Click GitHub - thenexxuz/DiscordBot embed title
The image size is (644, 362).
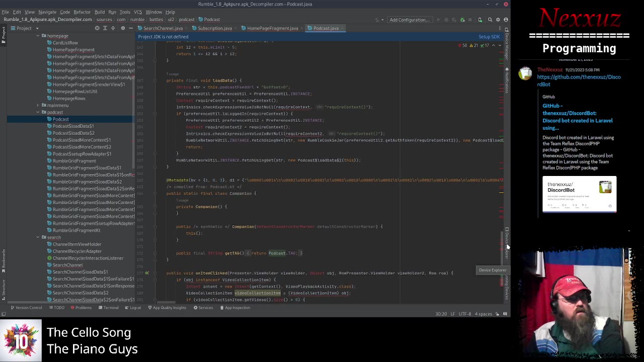tap(577, 117)
